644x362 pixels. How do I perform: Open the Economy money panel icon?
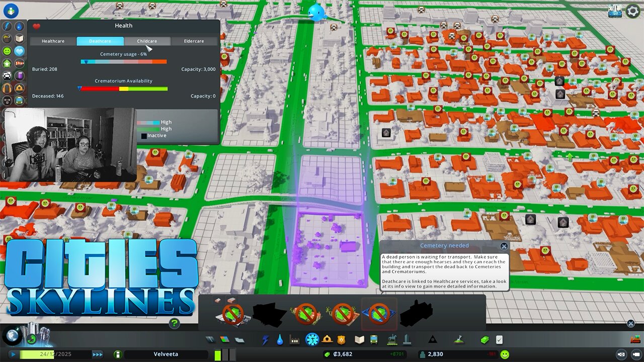coord(485,340)
